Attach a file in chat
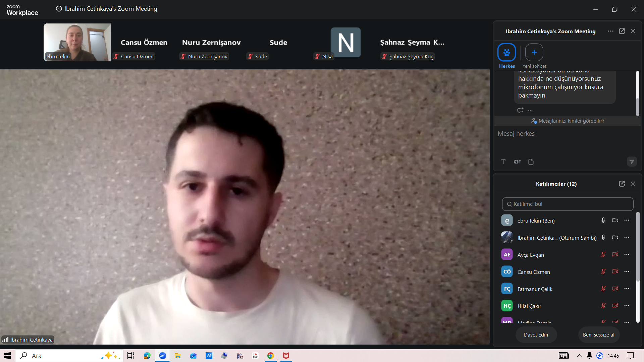Screen dimensions: 644x362 531,162
